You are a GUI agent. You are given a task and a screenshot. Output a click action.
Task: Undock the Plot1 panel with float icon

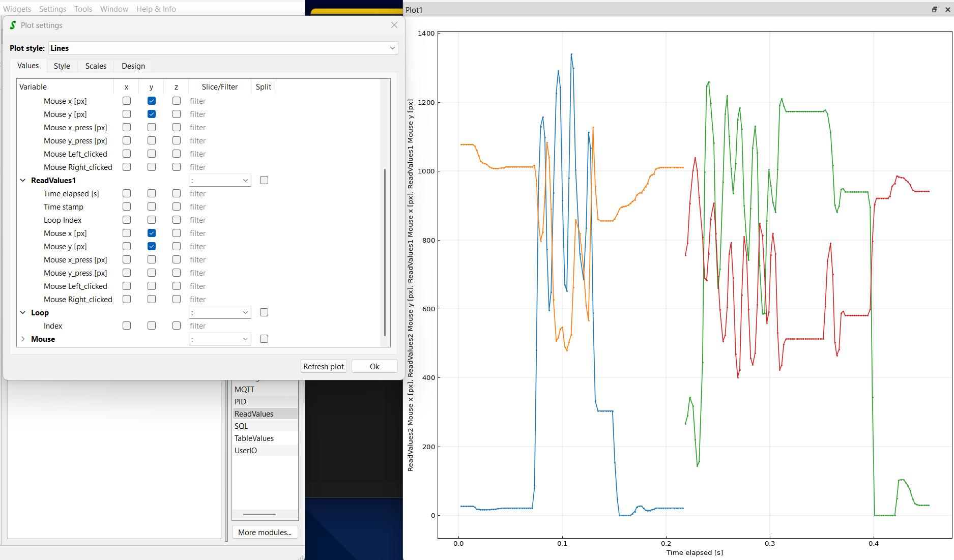935,10
